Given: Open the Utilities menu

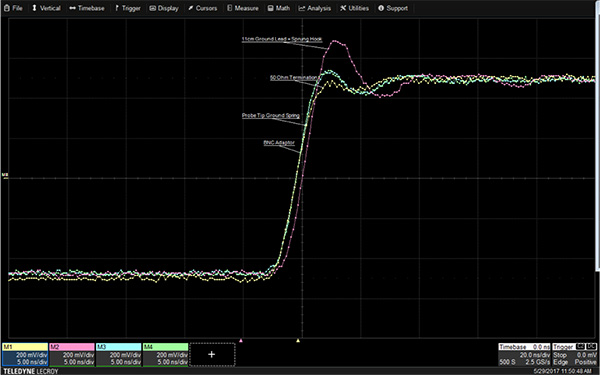Looking at the screenshot, I should (x=354, y=8).
